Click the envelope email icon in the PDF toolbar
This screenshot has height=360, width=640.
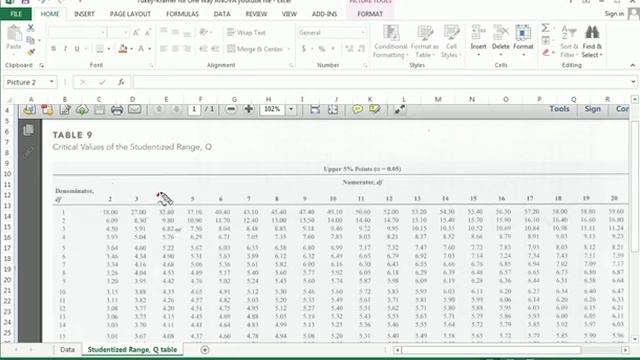pyautogui.click(x=134, y=109)
